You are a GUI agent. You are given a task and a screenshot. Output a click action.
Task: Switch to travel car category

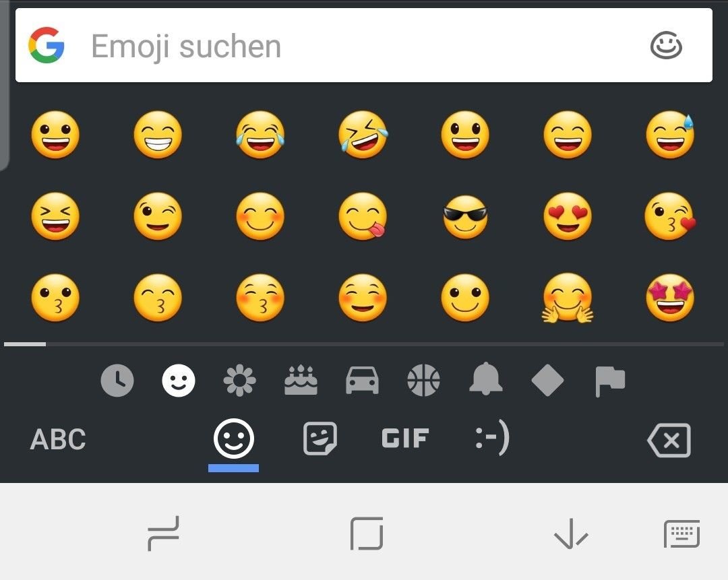point(362,381)
